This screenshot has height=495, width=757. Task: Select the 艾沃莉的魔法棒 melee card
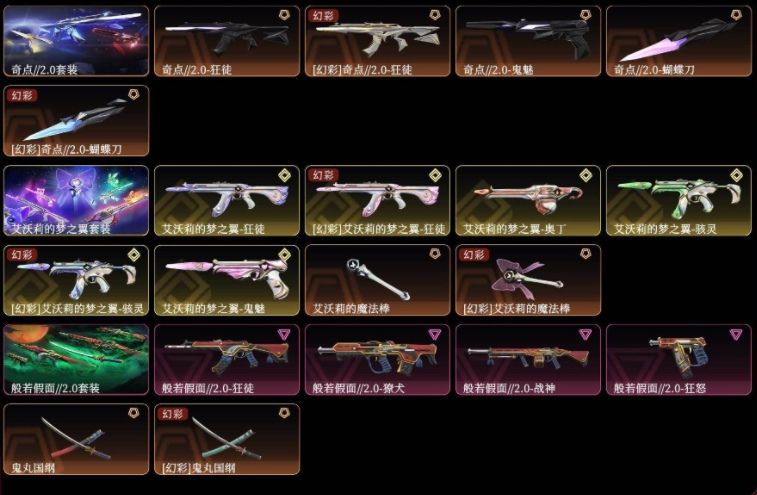click(x=378, y=280)
